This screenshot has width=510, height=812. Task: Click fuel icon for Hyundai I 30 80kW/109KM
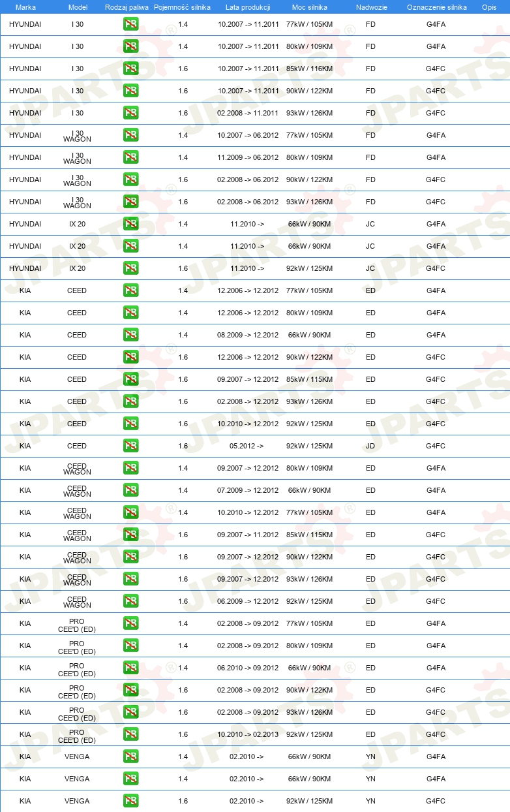(131, 47)
